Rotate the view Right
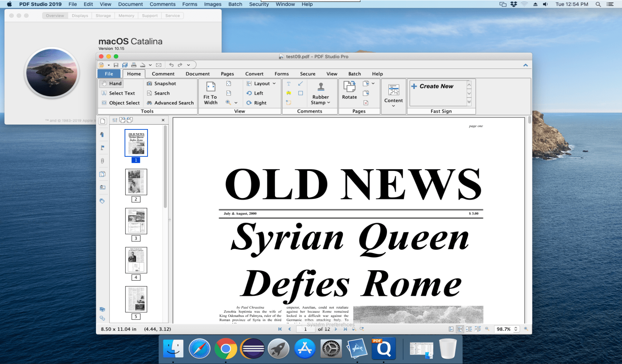The width and height of the screenshot is (622, 364). (256, 103)
